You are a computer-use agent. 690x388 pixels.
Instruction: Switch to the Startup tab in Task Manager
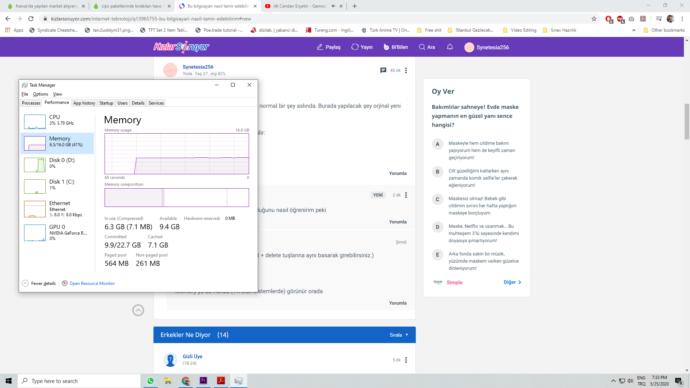click(106, 103)
